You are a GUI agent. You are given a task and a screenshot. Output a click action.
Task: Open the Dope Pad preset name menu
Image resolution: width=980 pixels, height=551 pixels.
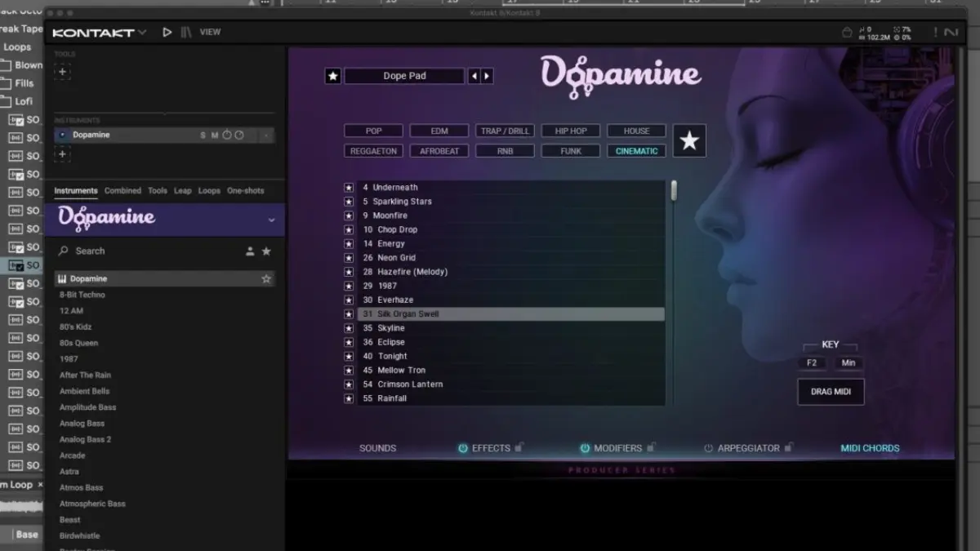(x=404, y=76)
